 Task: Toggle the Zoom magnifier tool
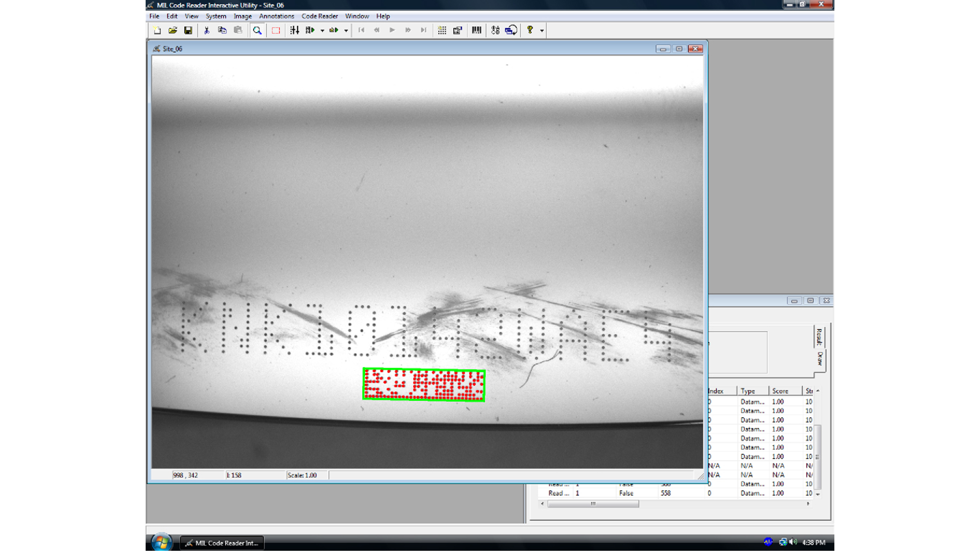tap(257, 30)
